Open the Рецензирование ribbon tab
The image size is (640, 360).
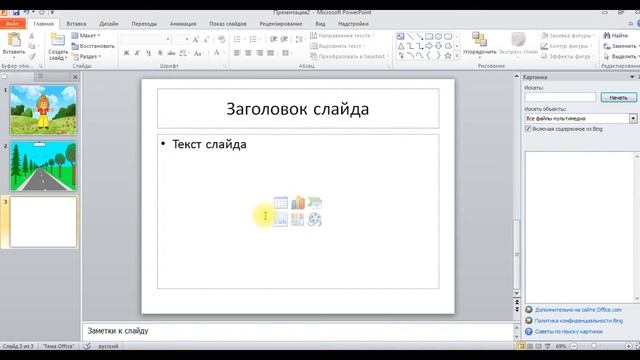pyautogui.click(x=281, y=24)
